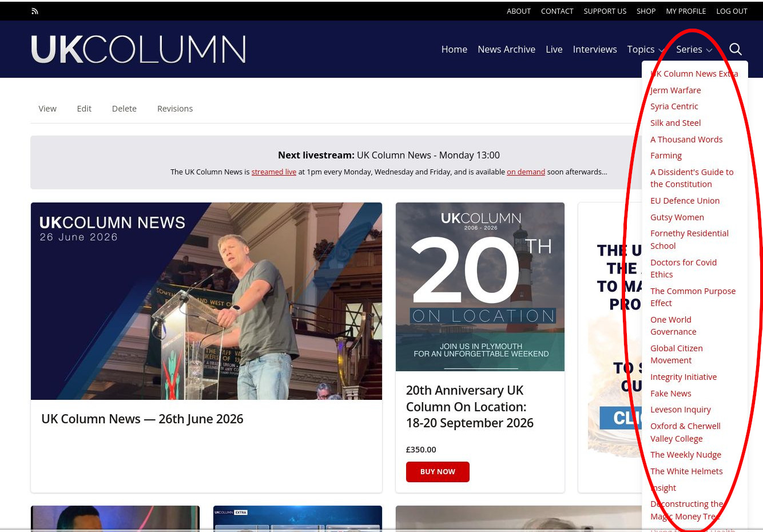Follow the streamed live link
This screenshot has height=532, width=763.
pyautogui.click(x=274, y=172)
